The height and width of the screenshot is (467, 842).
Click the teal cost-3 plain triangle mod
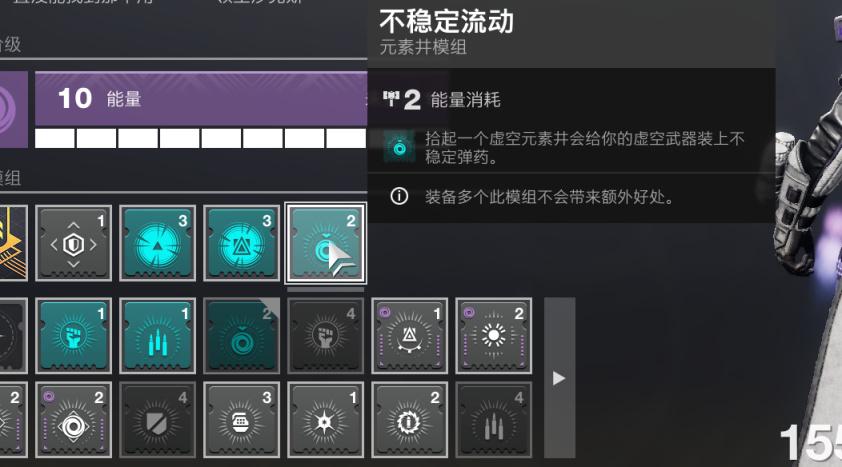click(x=157, y=243)
